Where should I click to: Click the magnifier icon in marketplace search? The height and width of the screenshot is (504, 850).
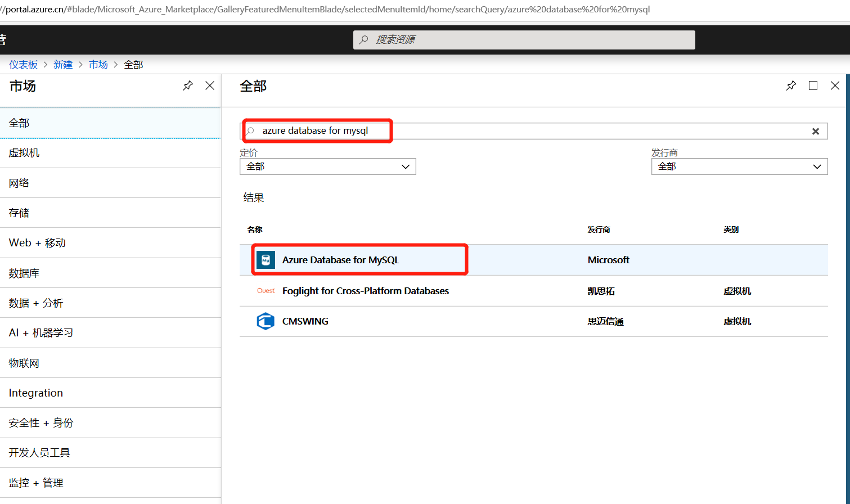pyautogui.click(x=251, y=131)
